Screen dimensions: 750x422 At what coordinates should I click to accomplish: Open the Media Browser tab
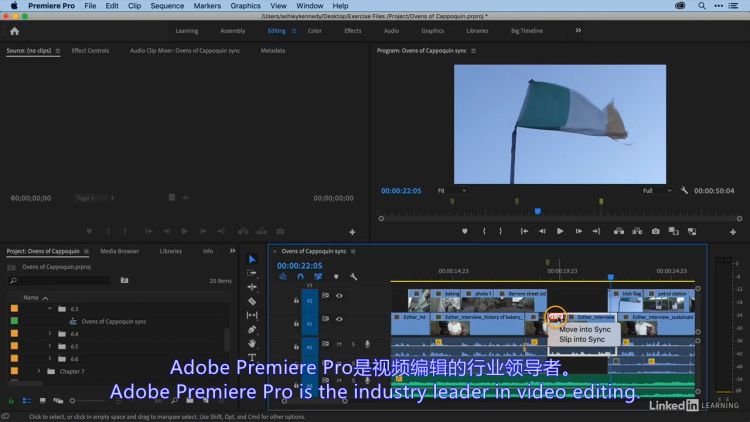click(x=120, y=251)
